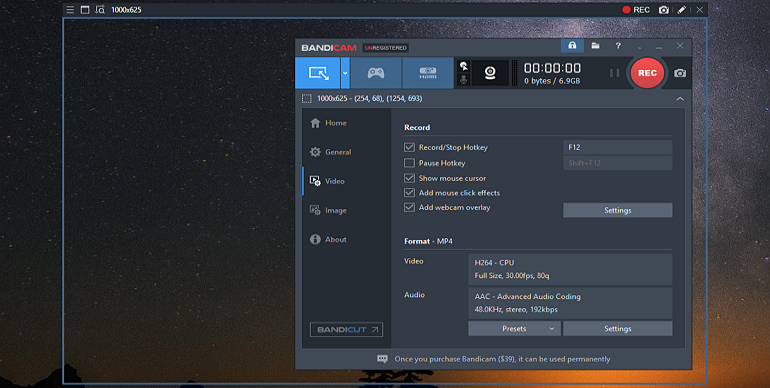Image resolution: width=770 pixels, height=388 pixels.
Task: Click the Full Size, 30.00fps, 80q text
Action: click(x=512, y=276)
